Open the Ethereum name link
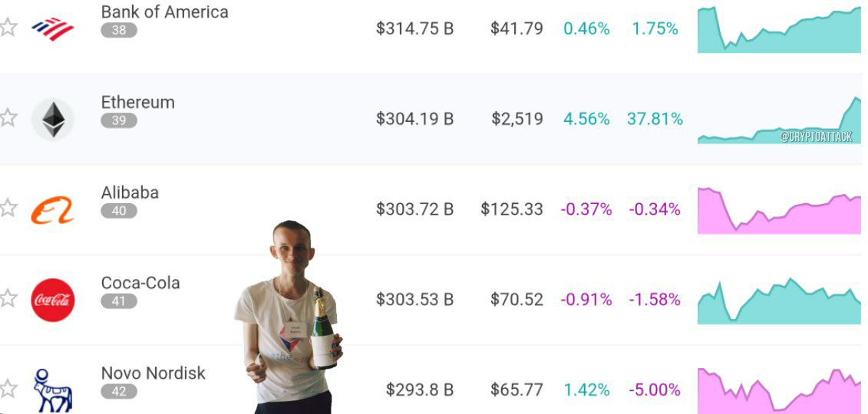This screenshot has height=414, width=868. (x=138, y=102)
